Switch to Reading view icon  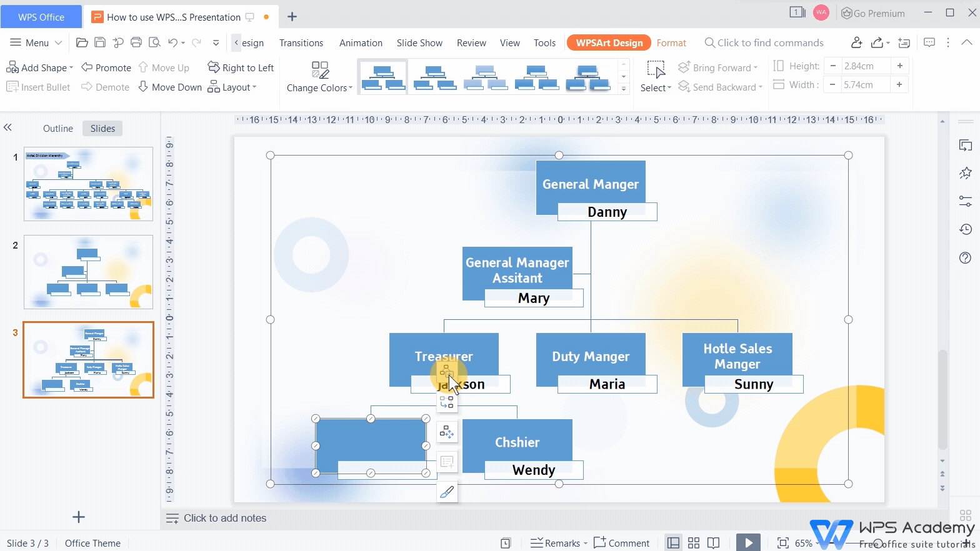point(713,543)
